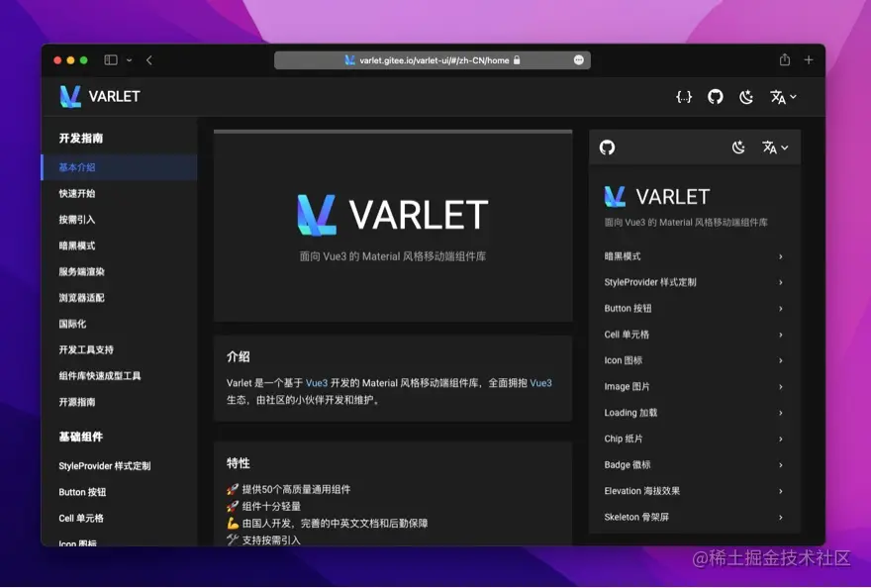This screenshot has height=588, width=871.
Task: Toggle dark mode with the header moon icon
Action: tap(747, 96)
